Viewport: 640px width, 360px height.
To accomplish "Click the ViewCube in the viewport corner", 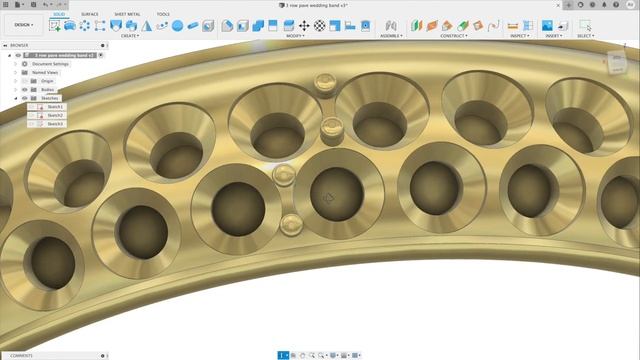I will (617, 62).
